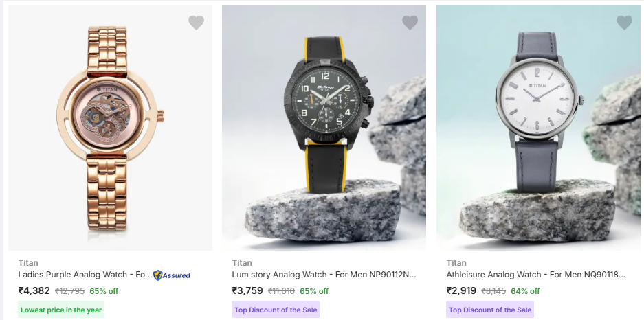
Task: Favorite the Athleisure Analog Watch with heart
Action: click(624, 23)
